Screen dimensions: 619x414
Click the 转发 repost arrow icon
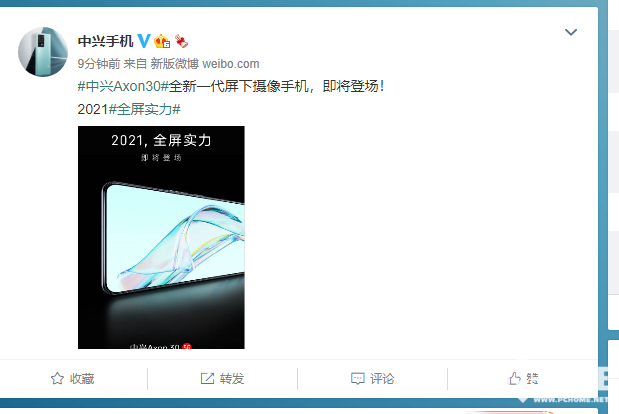[x=207, y=378]
